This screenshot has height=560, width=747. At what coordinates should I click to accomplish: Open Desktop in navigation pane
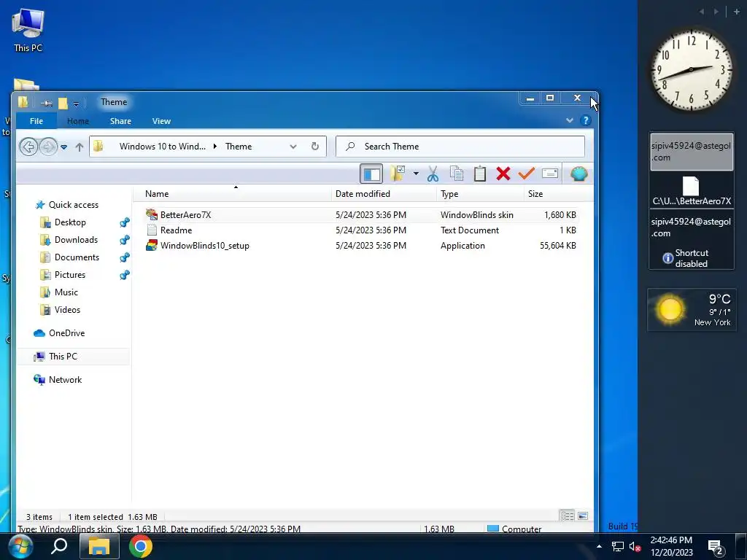[x=70, y=222]
